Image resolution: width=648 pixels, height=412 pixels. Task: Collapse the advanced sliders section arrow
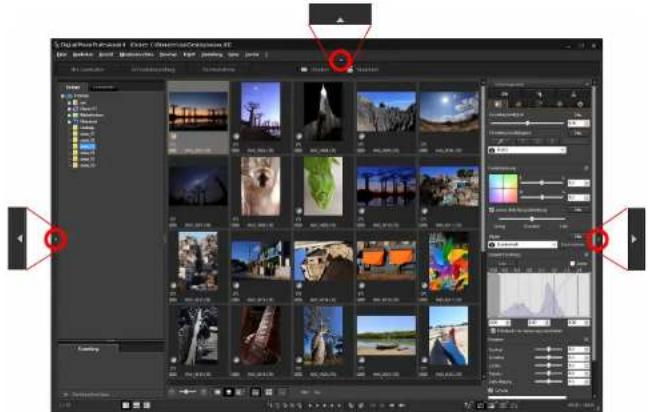pos(586,340)
